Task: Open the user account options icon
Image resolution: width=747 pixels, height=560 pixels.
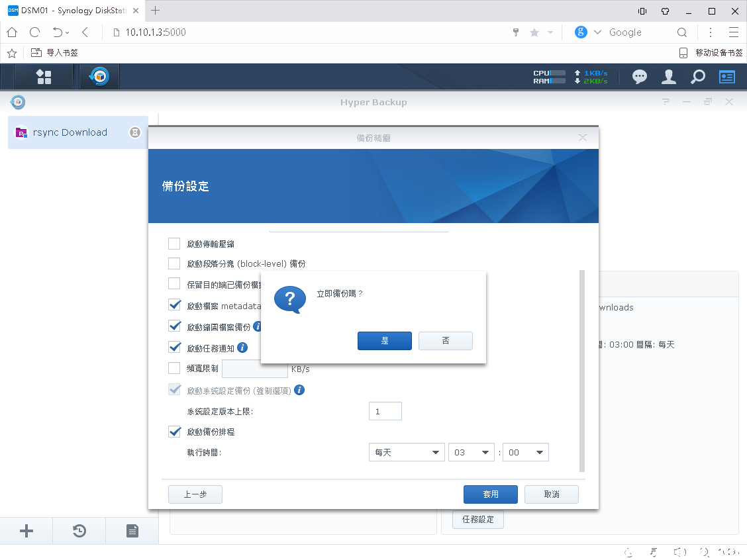Action: coord(668,77)
